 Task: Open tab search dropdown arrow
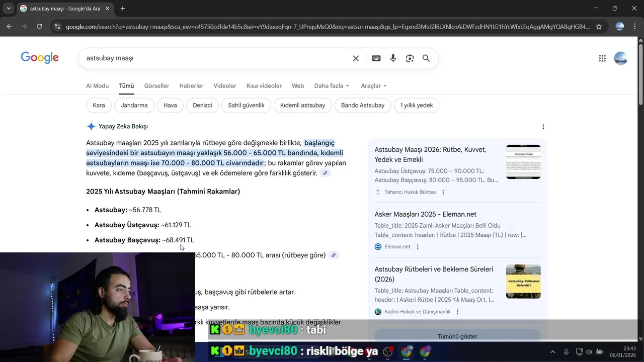pos(9,9)
